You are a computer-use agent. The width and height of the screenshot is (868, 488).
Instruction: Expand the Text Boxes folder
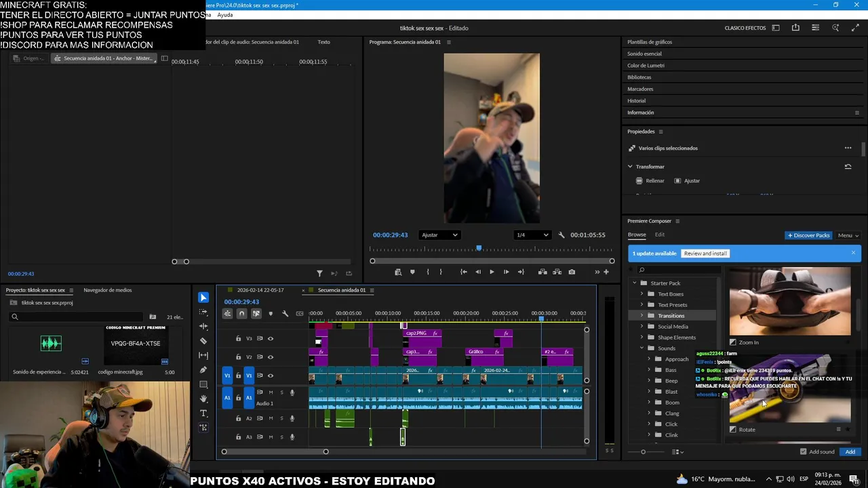click(x=642, y=294)
